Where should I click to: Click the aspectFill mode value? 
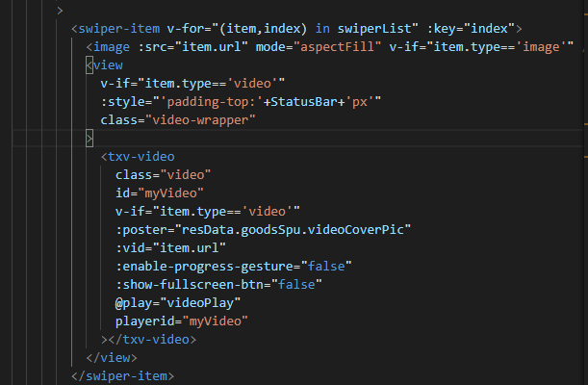337,47
